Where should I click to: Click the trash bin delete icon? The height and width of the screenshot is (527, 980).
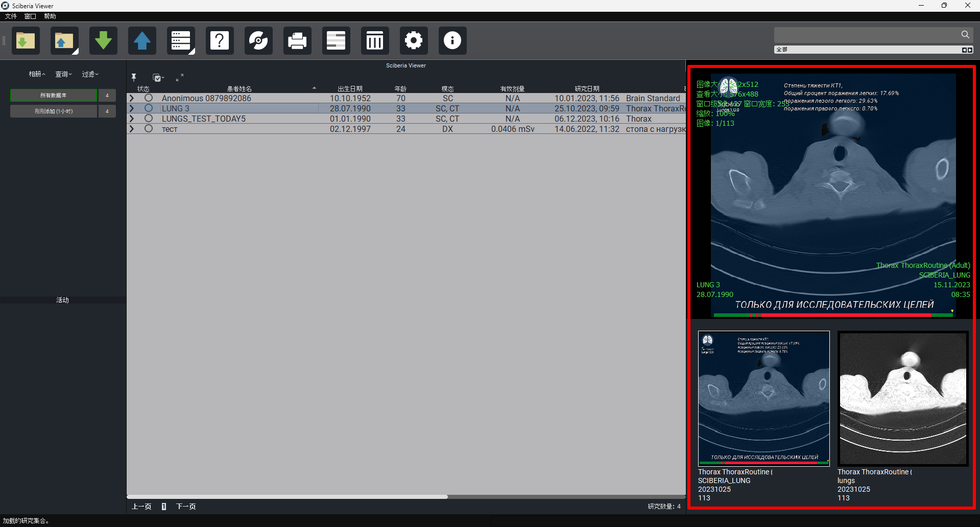[x=375, y=40]
